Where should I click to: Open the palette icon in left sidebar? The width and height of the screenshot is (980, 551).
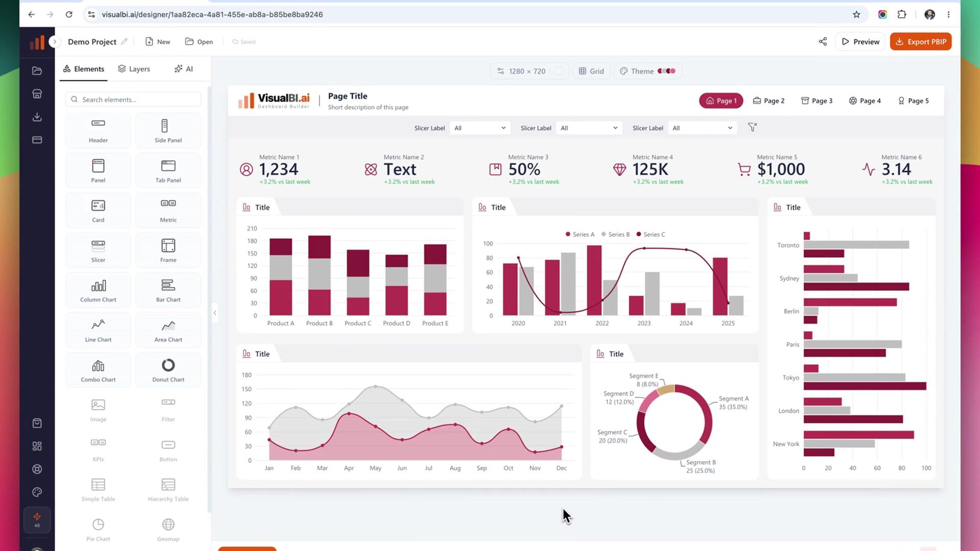(37, 492)
